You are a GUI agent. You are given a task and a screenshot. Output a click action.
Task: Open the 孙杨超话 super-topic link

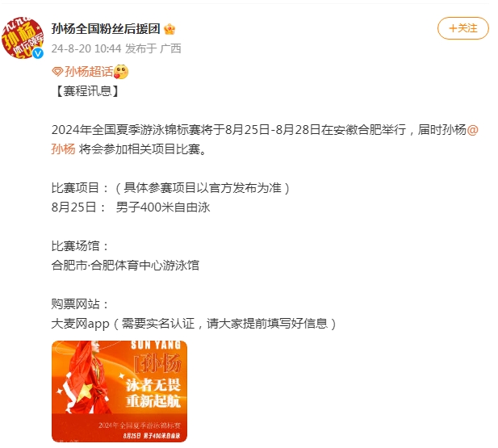pyautogui.click(x=89, y=72)
